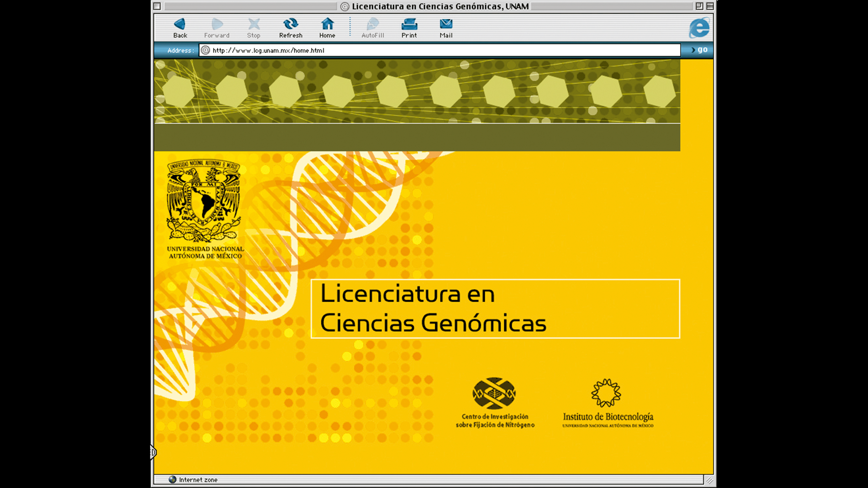
Task: Click the Instituto de Biotecnología sun logo
Action: (x=606, y=393)
